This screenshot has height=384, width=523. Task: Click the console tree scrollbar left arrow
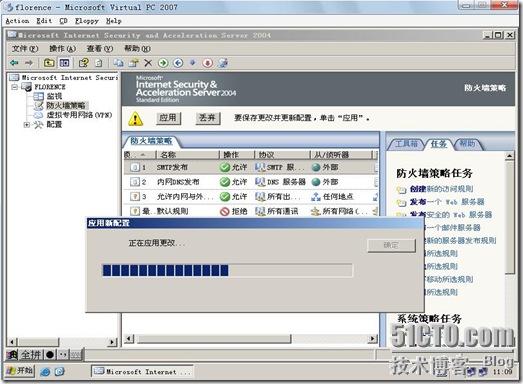pyautogui.click(x=12, y=342)
